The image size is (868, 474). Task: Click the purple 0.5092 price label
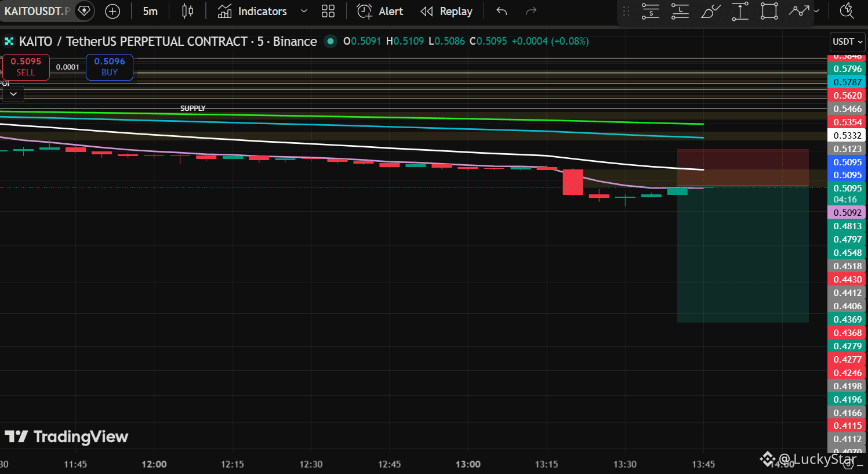[847, 213]
